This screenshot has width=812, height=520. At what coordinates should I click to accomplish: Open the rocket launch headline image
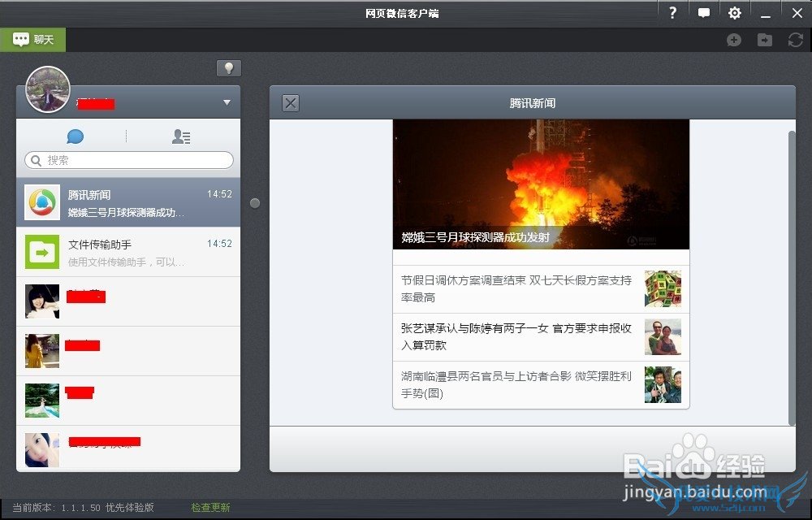point(541,184)
